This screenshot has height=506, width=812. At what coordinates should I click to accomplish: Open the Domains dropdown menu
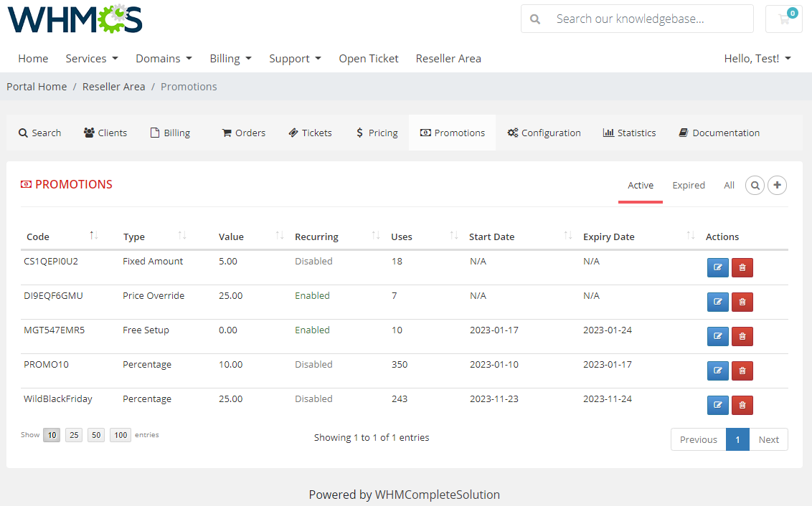[164, 58]
